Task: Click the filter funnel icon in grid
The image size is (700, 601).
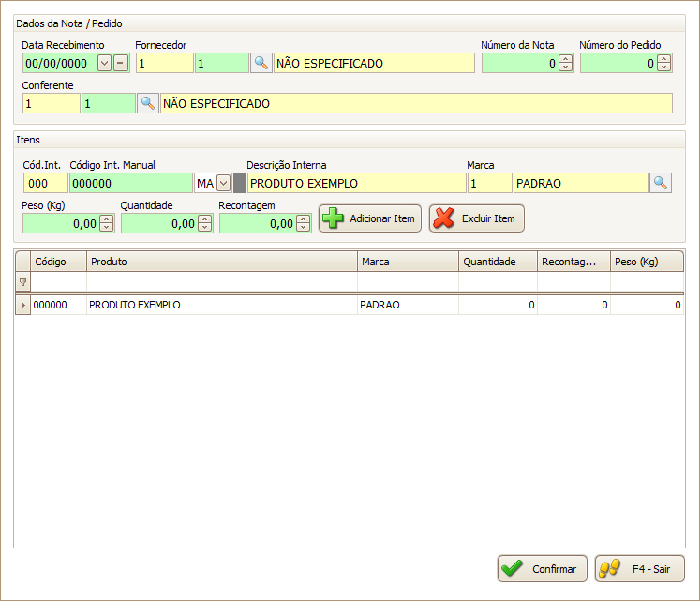Action: 22,281
